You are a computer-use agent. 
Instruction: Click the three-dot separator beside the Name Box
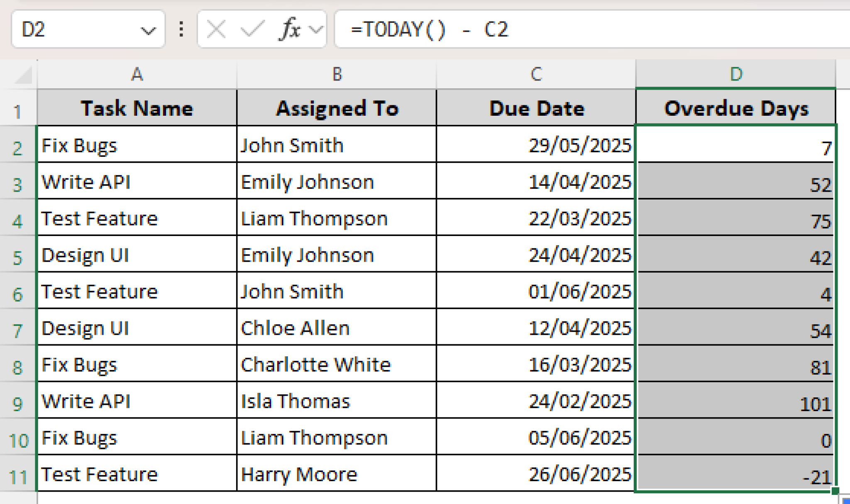(x=181, y=29)
